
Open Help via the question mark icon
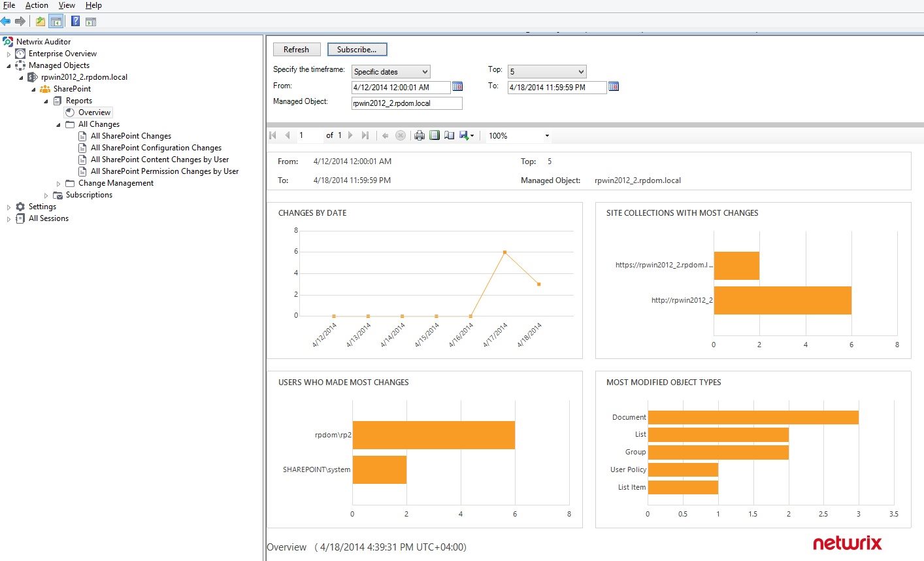[75, 22]
